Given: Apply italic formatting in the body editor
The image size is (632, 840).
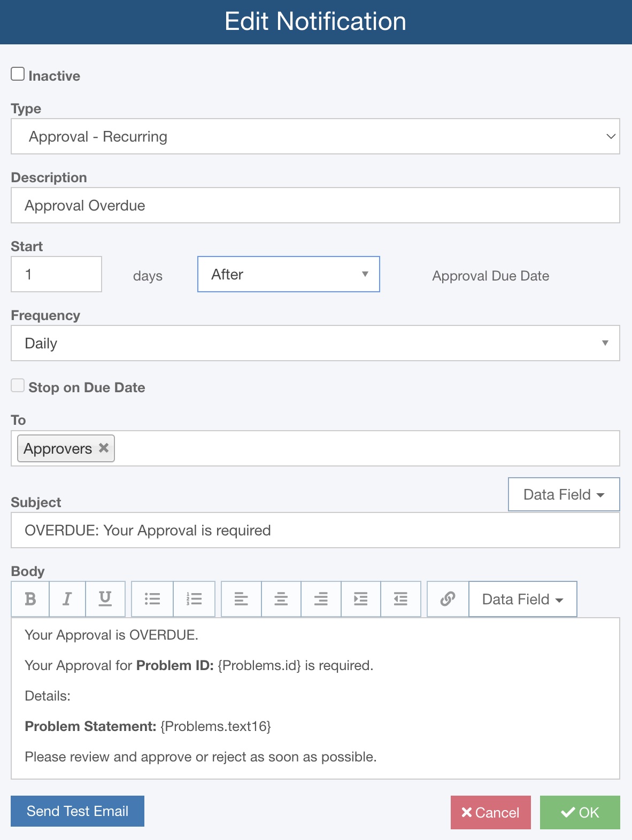Looking at the screenshot, I should tap(67, 598).
